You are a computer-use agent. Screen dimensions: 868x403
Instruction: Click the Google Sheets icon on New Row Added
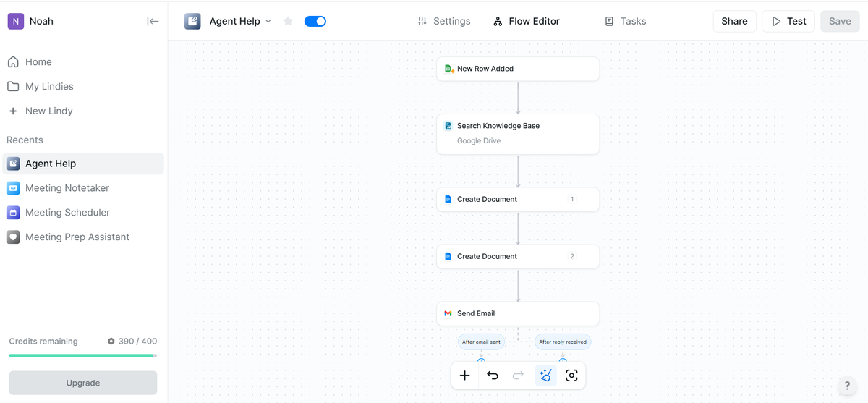pos(448,69)
